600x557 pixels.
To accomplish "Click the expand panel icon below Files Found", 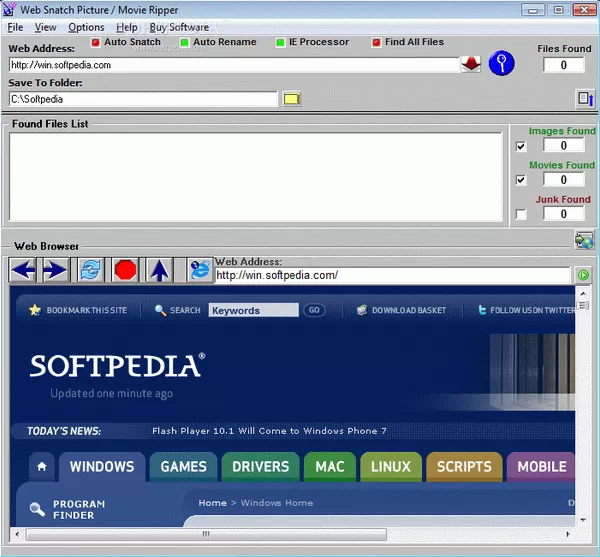I will coord(585,99).
